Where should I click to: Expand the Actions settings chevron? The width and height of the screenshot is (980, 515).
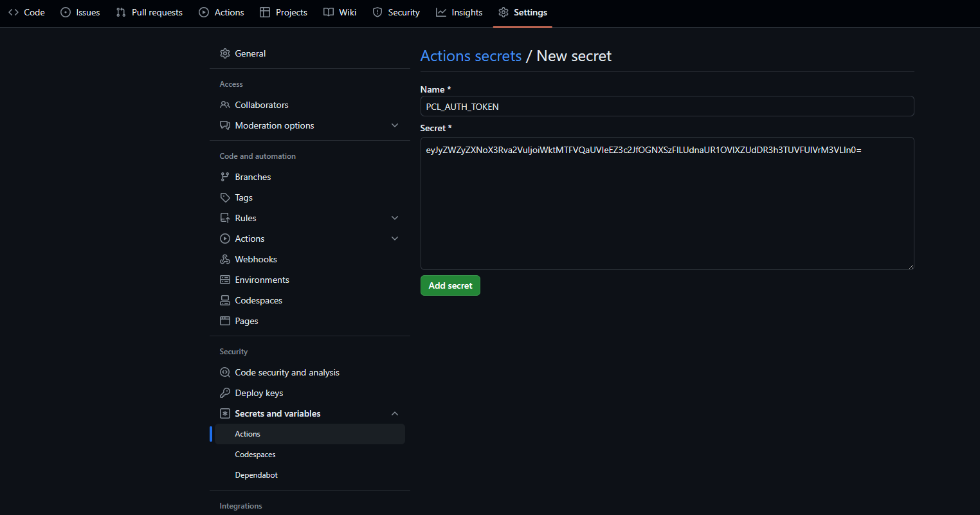click(395, 239)
